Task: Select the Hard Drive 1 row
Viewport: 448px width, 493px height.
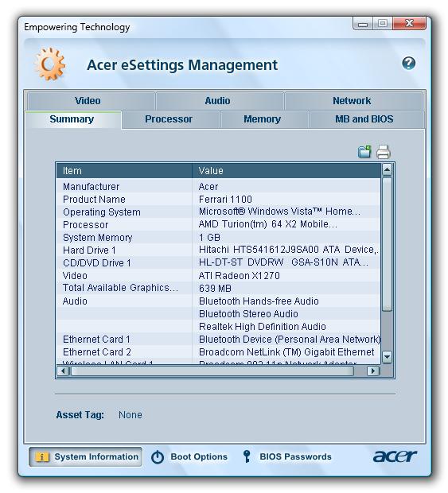Action: (218, 250)
